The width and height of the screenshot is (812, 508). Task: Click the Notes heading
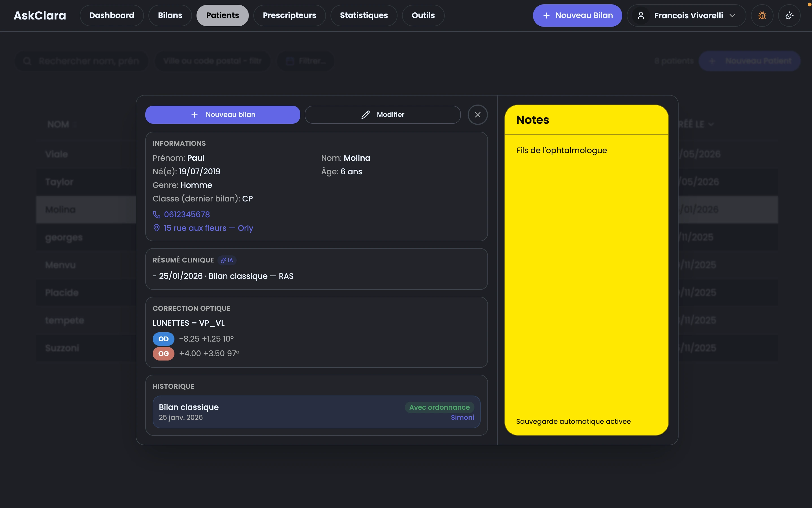[x=533, y=120]
